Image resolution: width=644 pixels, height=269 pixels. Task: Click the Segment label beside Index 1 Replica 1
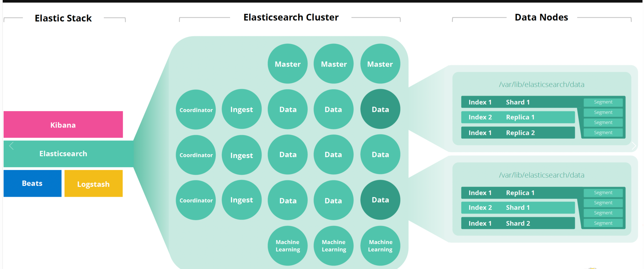(x=603, y=193)
